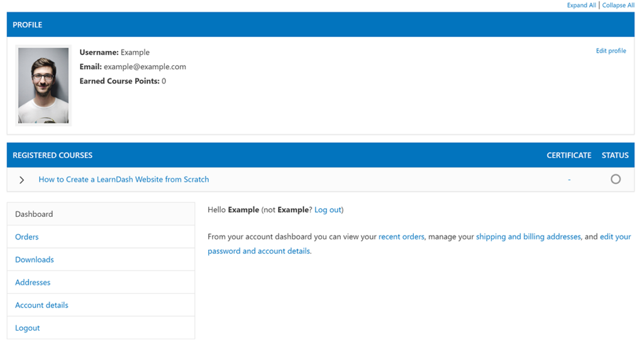Open shipping and billing addresses link

coord(528,237)
